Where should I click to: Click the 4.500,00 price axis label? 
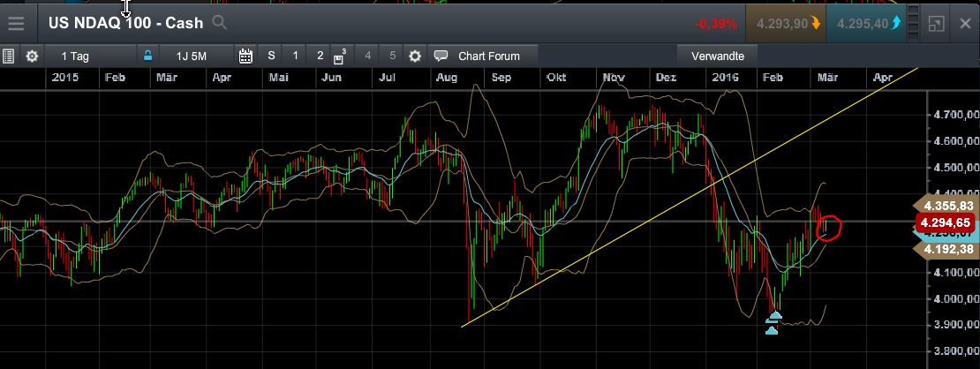[x=954, y=168]
